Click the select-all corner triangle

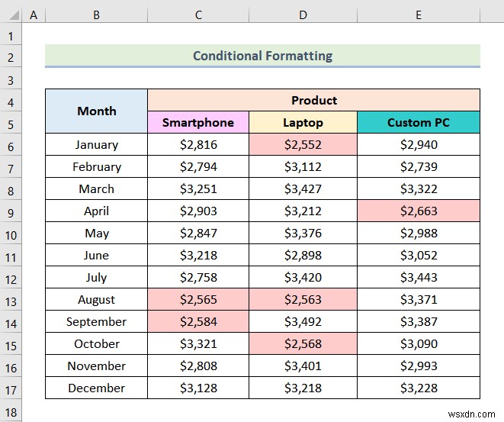14,14
